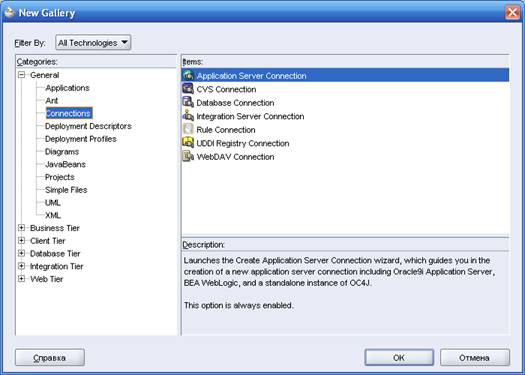Select the Client Tier label
525x375 pixels.
tap(48, 241)
